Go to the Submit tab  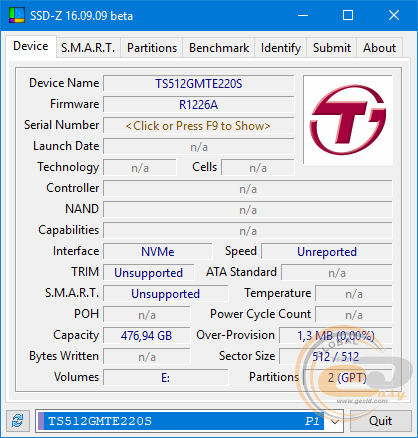click(332, 48)
